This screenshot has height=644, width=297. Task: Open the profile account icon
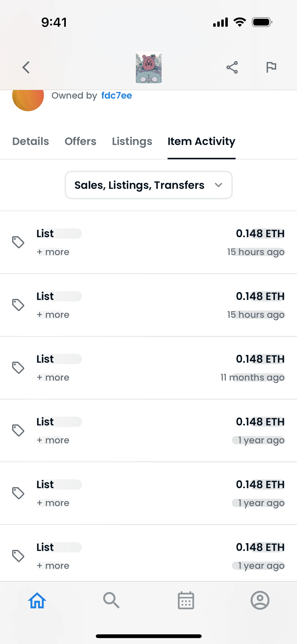click(x=260, y=601)
